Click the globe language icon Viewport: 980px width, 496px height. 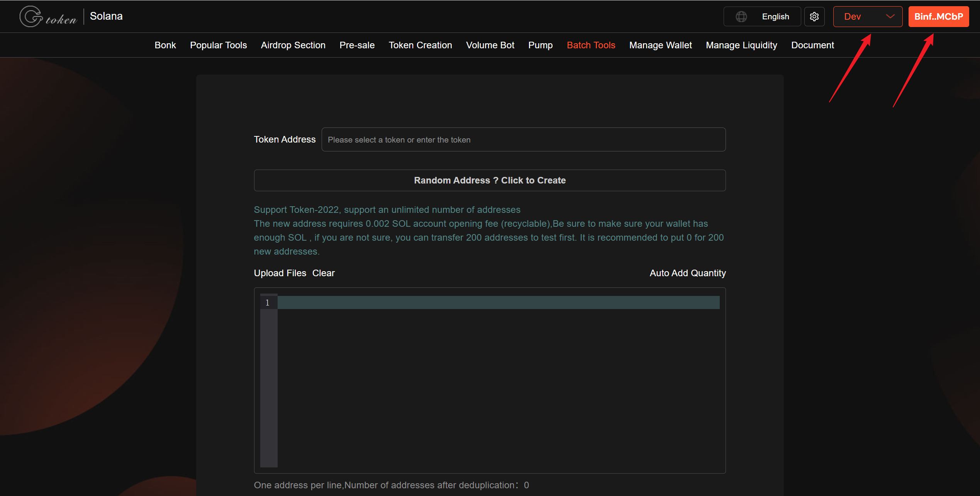[741, 17]
